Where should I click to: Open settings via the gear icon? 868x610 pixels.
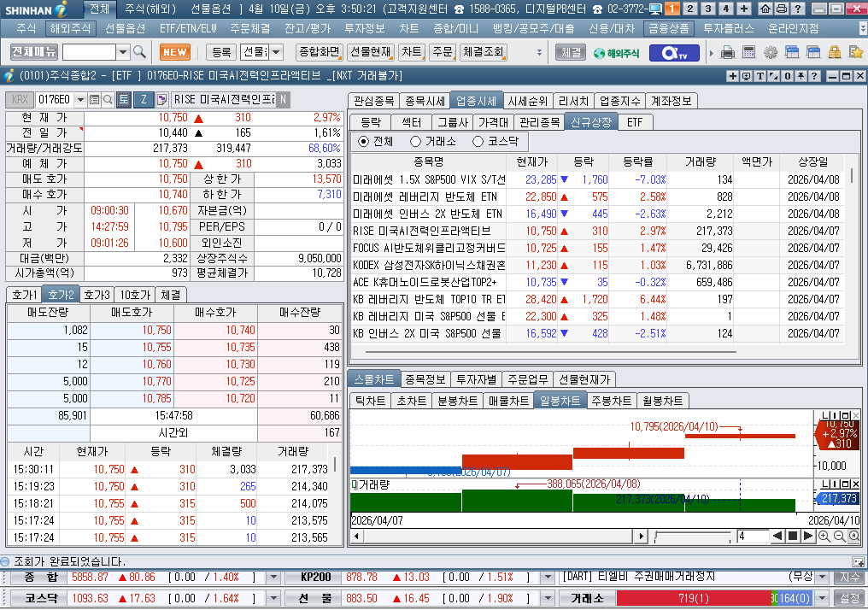(770, 53)
